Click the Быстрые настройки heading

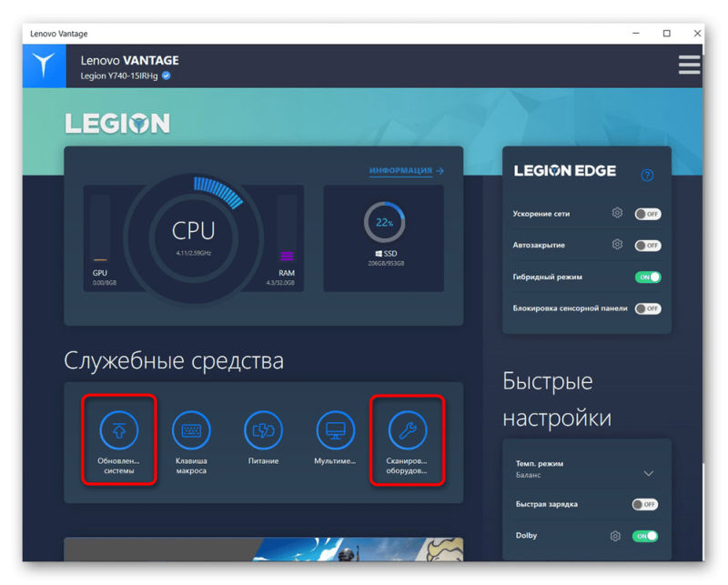click(557, 399)
